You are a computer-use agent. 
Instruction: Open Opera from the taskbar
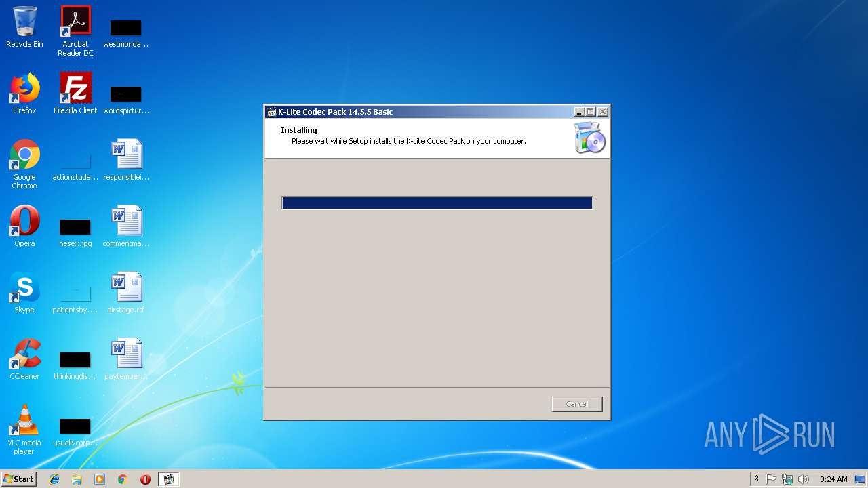click(x=145, y=479)
